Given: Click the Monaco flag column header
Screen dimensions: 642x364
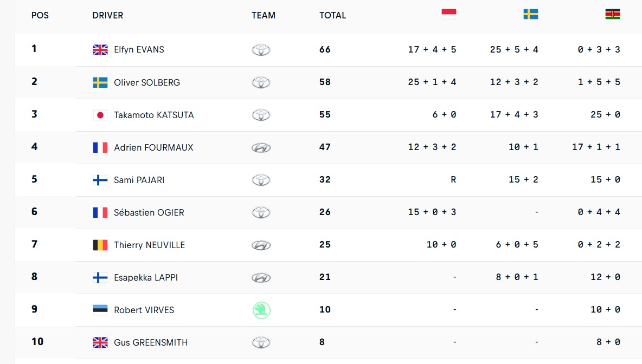Looking at the screenshot, I should pyautogui.click(x=449, y=14).
